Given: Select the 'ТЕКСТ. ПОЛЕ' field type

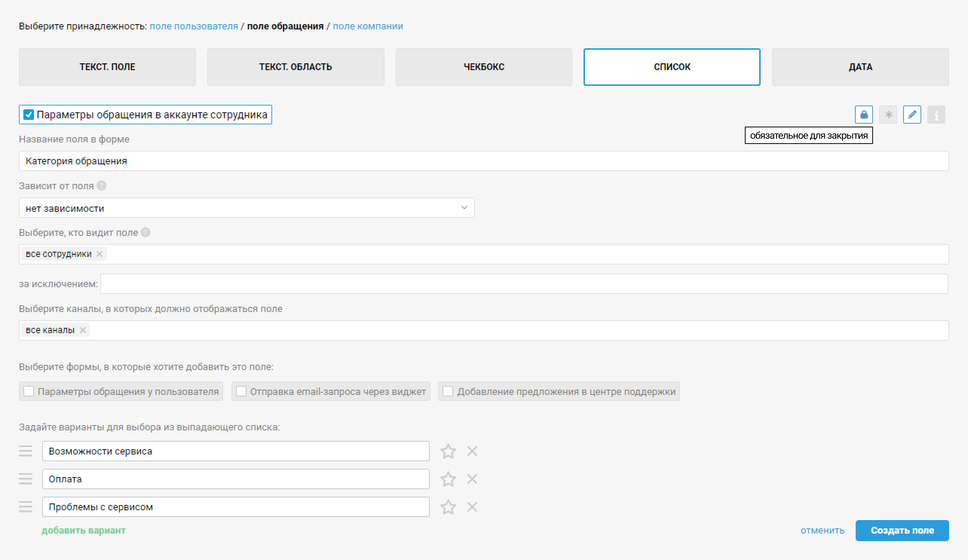Looking at the screenshot, I should [x=107, y=67].
